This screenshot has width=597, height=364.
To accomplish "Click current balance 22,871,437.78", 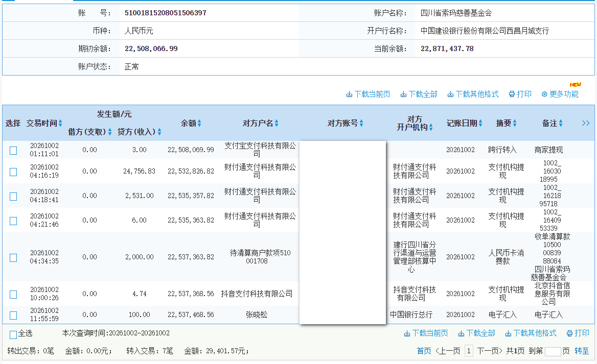I will click(x=447, y=48).
